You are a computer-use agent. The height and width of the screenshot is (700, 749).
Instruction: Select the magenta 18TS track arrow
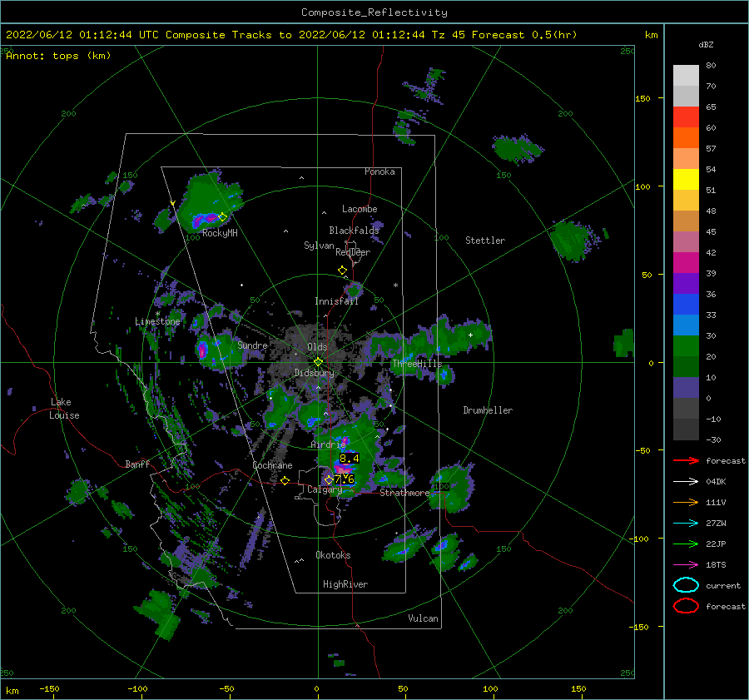click(x=686, y=565)
